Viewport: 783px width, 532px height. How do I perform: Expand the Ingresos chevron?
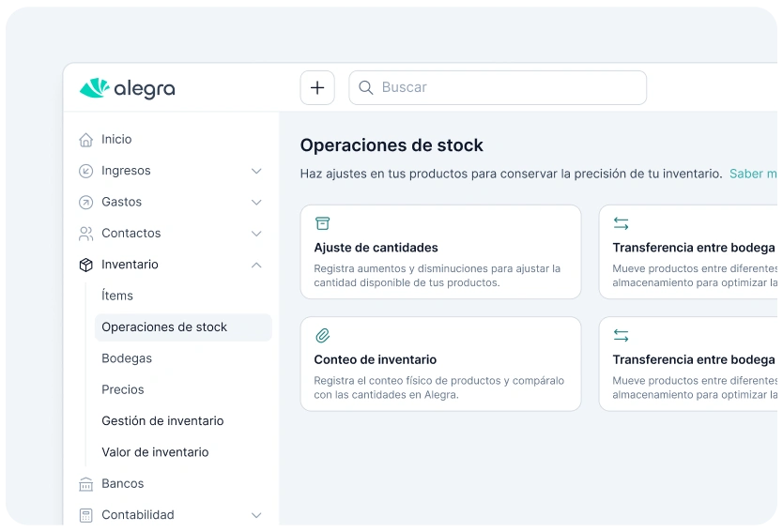(256, 171)
